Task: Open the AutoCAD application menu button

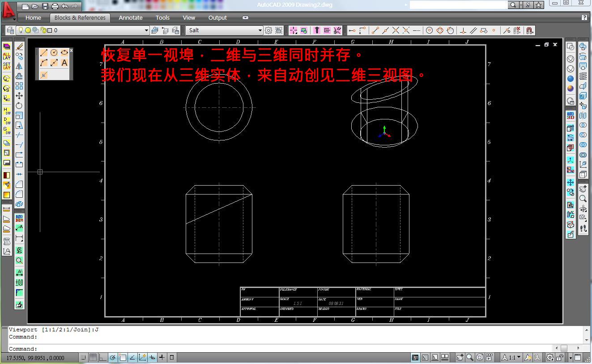Action: pos(9,12)
